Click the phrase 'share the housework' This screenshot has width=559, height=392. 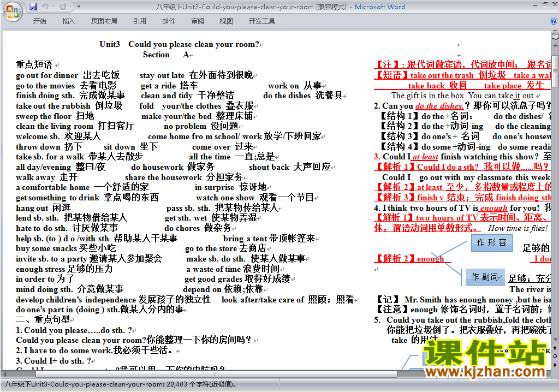click(163, 177)
